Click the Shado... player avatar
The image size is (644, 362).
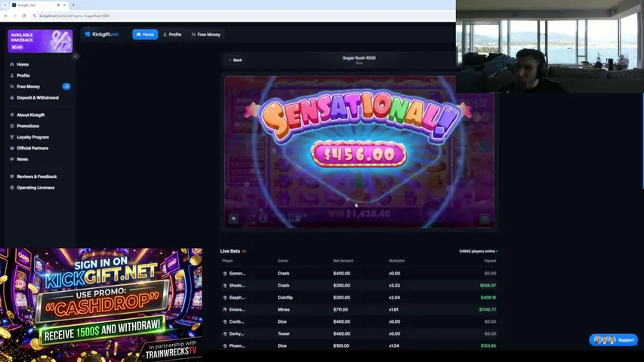coord(225,285)
